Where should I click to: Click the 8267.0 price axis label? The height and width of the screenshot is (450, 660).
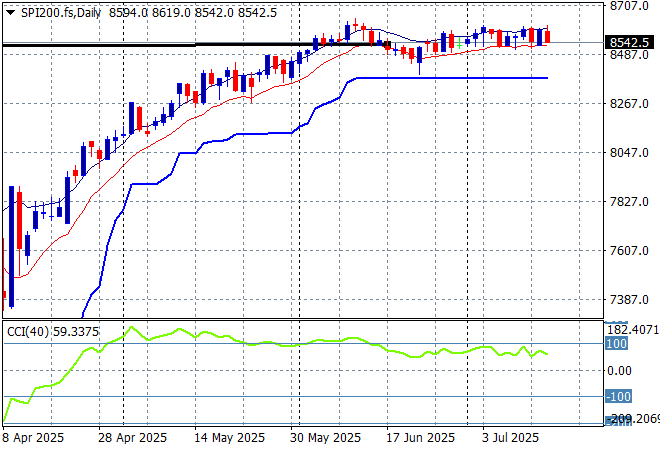629,104
